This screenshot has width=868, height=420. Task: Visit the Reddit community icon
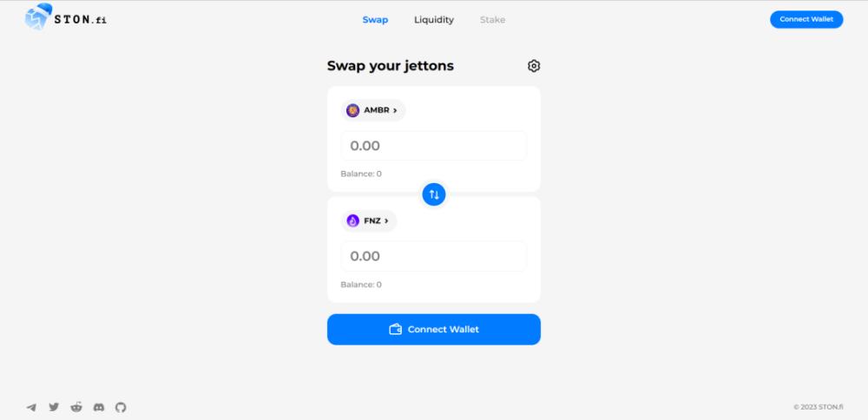click(x=76, y=407)
